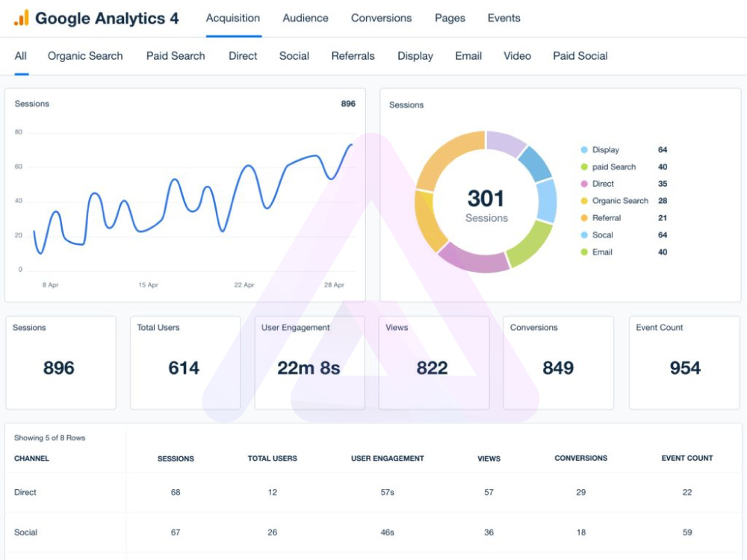Click the Referral legend color dot
This screenshot has width=747, height=560.
(584, 218)
